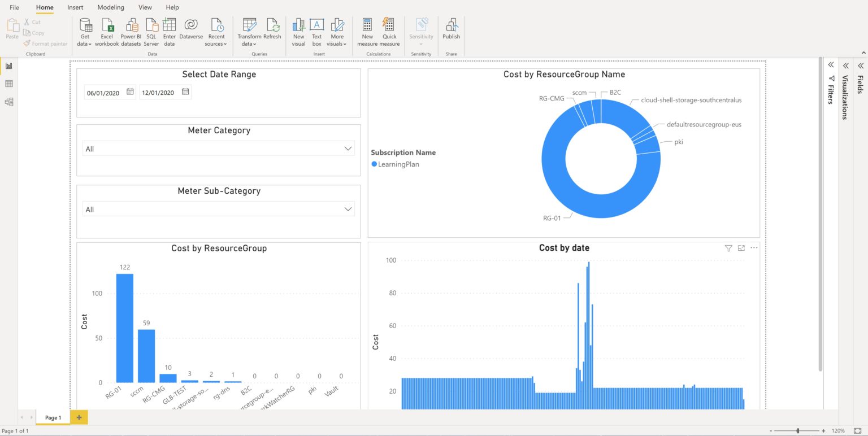This screenshot has height=436, width=868.
Task: Switch to Report view in sidebar
Action: coord(9,66)
